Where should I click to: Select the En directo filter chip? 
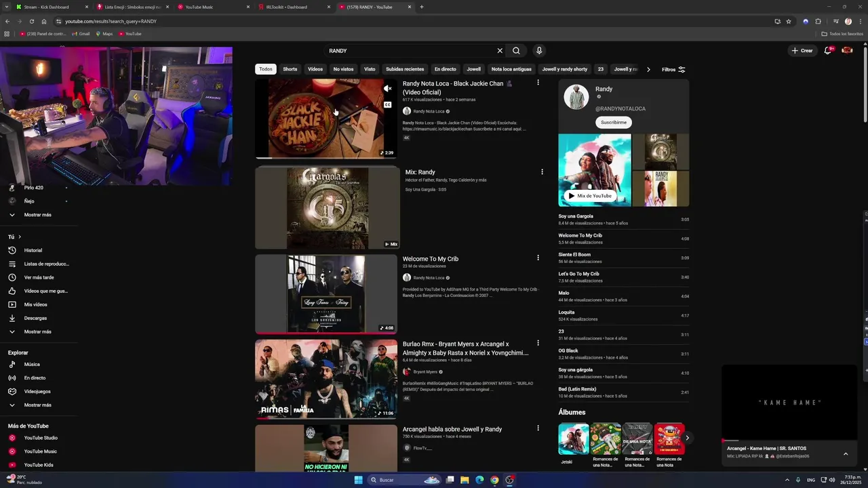[446, 69]
